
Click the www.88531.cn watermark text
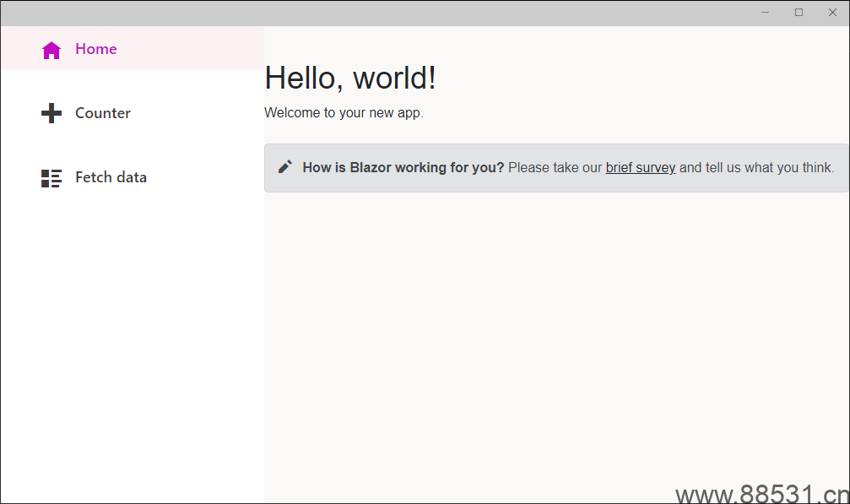[x=763, y=494]
